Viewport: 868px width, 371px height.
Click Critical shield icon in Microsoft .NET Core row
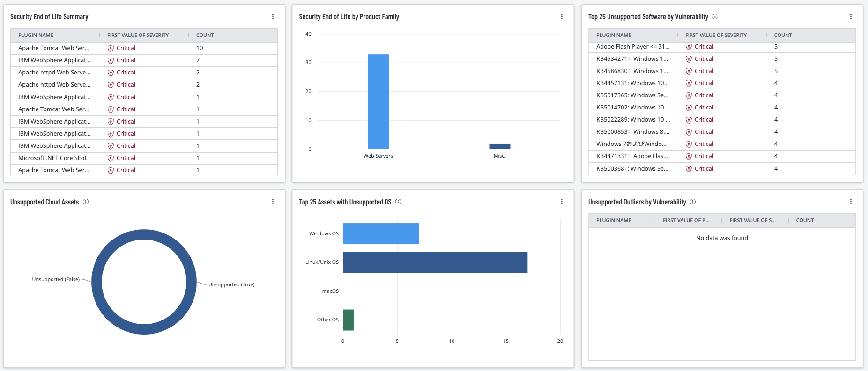point(111,158)
